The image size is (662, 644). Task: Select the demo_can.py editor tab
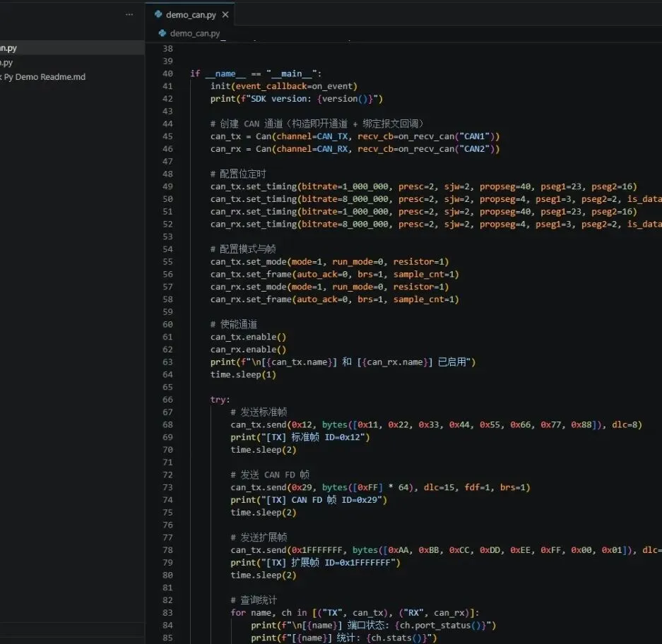[x=191, y=15]
